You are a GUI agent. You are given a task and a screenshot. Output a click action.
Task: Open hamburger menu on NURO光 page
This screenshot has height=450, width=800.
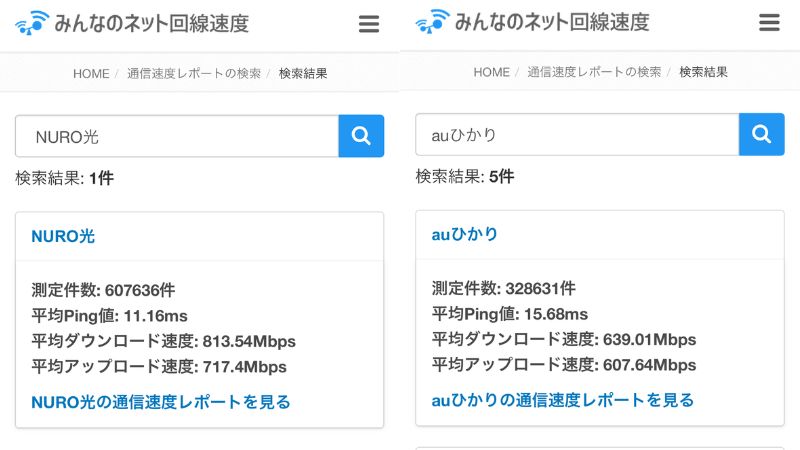[x=368, y=24]
